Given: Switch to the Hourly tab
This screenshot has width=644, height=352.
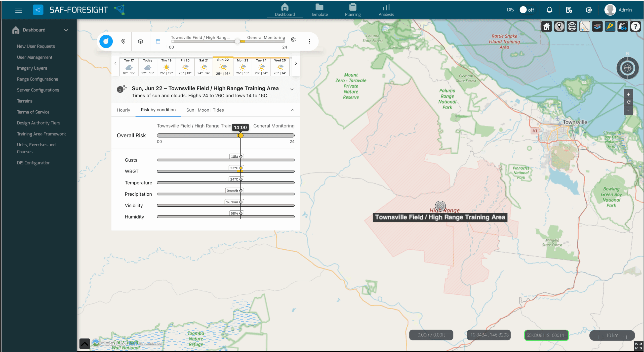Looking at the screenshot, I should [x=123, y=110].
